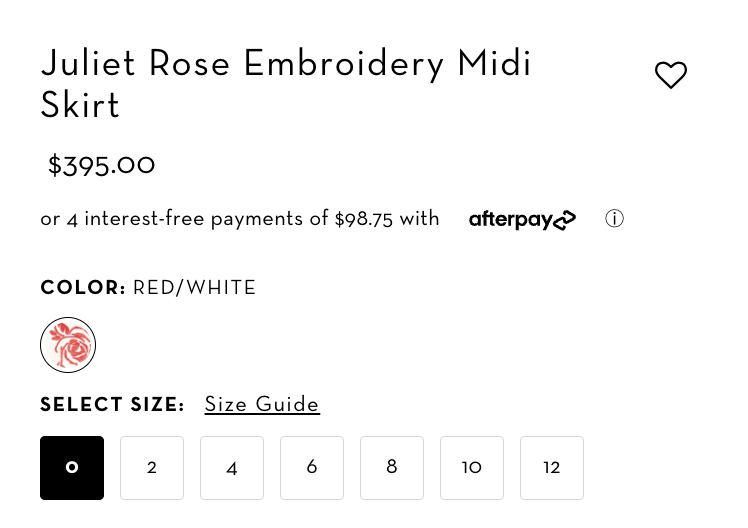
Task: Click the RED/WHITE color name
Action: (x=195, y=288)
